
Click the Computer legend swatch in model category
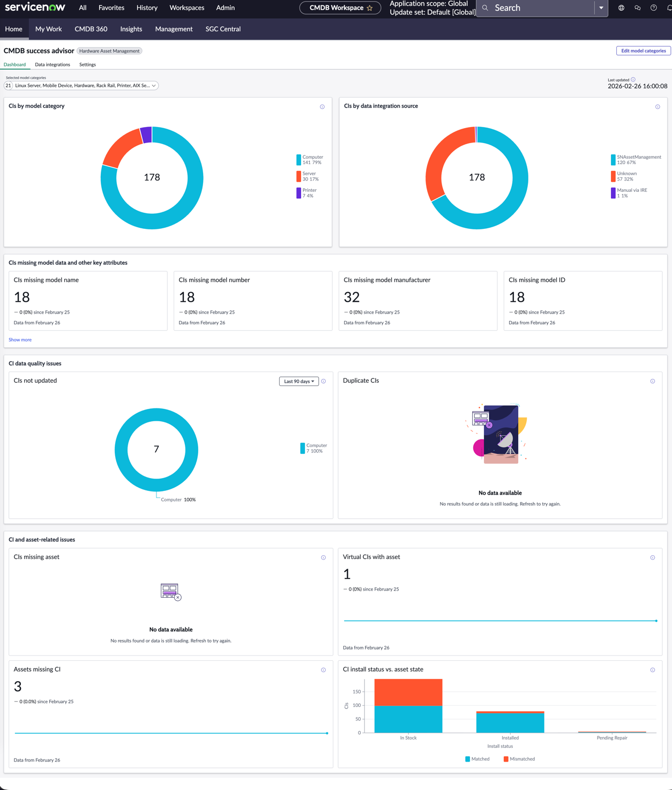298,160
